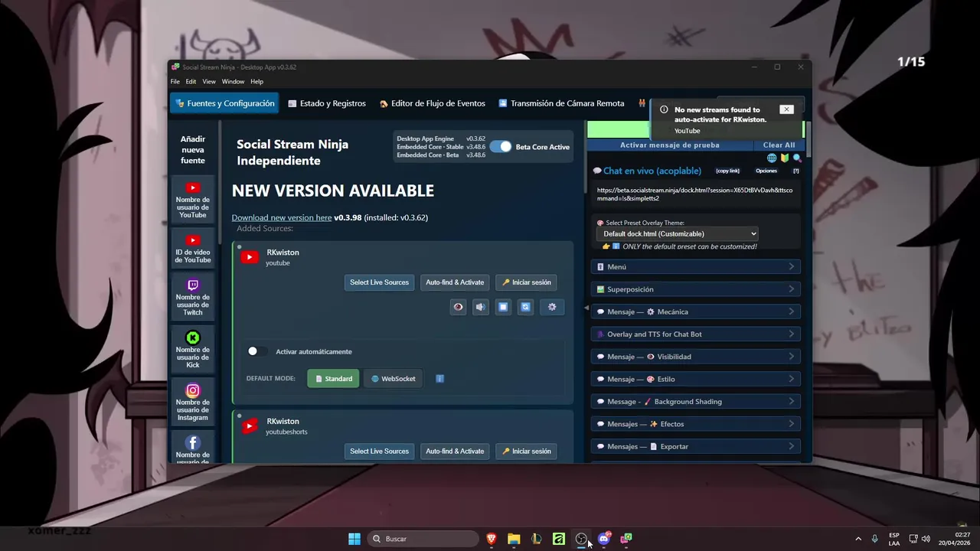Image resolution: width=980 pixels, height=551 pixels.
Task: Expand the Menú section
Action: point(696,266)
